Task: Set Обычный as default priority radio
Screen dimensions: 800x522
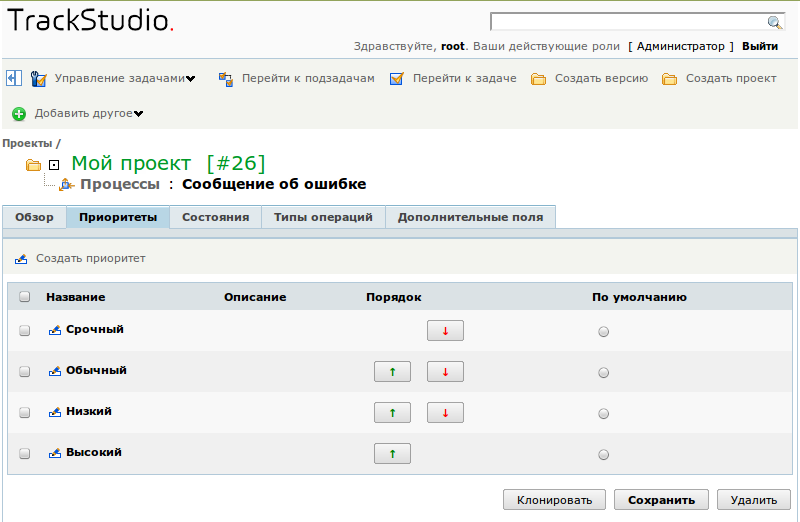Action: click(x=603, y=373)
